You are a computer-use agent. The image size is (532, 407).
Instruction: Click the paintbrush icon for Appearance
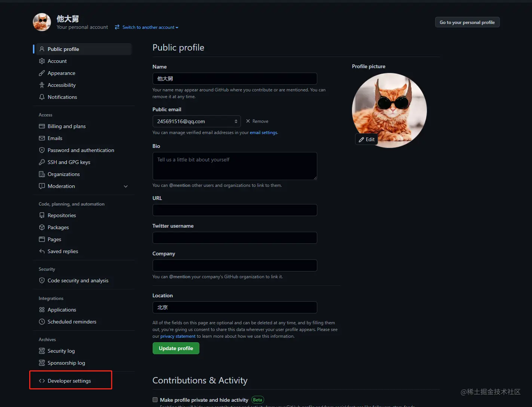[42, 73]
